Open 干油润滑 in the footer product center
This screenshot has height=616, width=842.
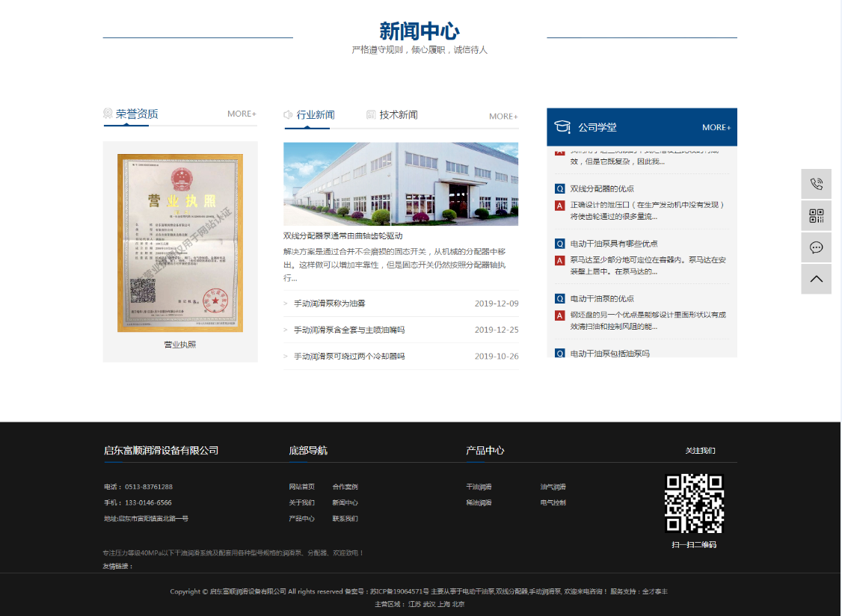coord(479,487)
